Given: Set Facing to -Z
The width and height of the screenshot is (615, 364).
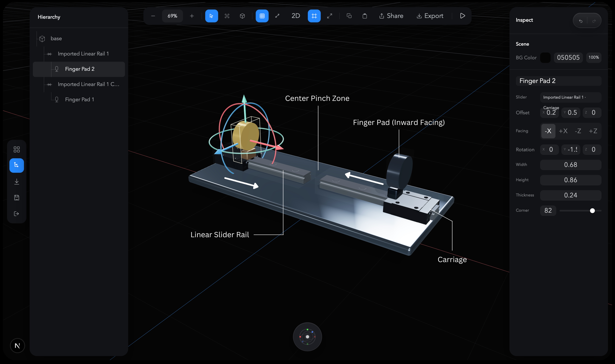Looking at the screenshot, I should [x=578, y=131].
